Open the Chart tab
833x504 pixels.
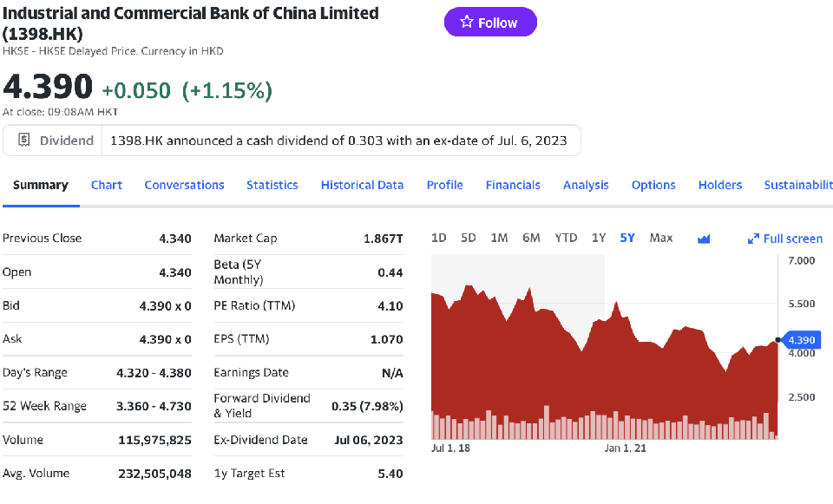107,185
